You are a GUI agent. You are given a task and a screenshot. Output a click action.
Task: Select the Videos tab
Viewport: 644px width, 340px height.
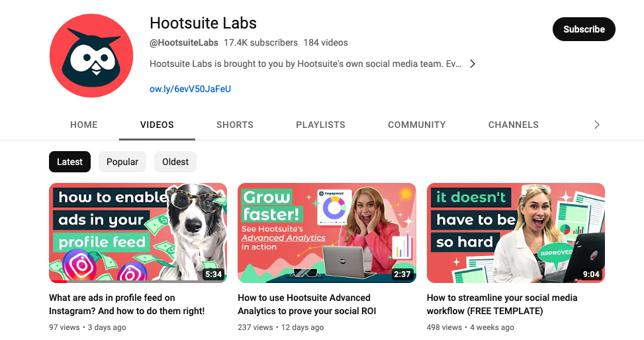tap(157, 125)
